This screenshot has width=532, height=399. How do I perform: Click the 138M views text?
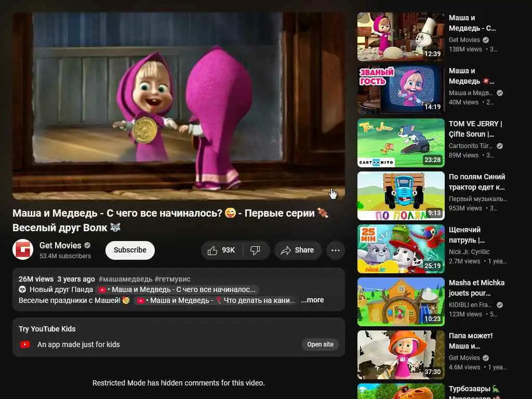pyautogui.click(x=465, y=49)
